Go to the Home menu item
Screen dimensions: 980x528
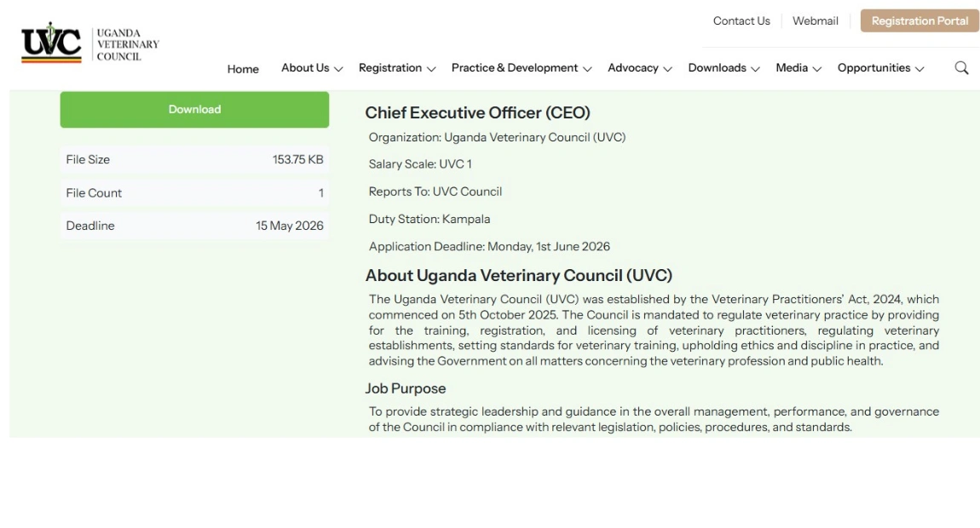(243, 69)
